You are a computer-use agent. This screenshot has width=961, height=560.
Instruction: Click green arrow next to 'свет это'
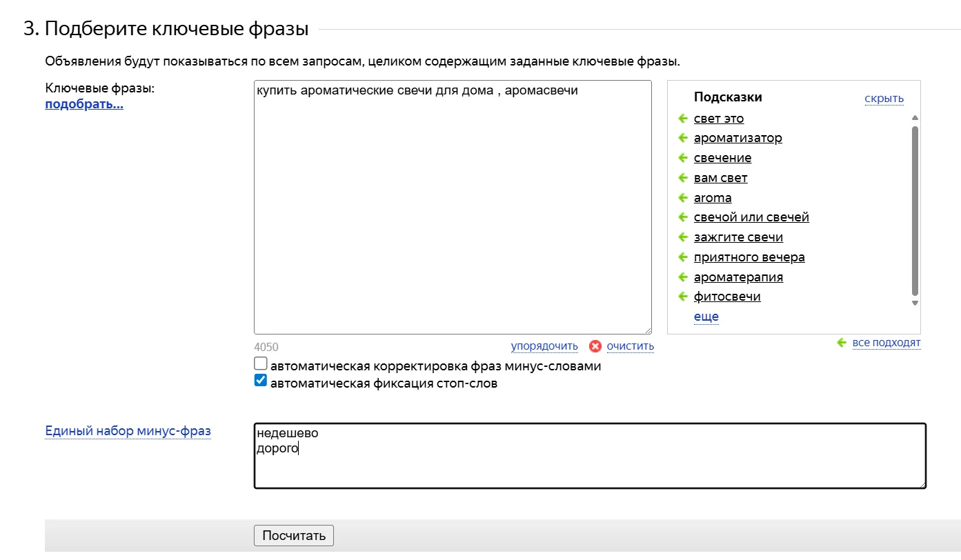coord(683,119)
